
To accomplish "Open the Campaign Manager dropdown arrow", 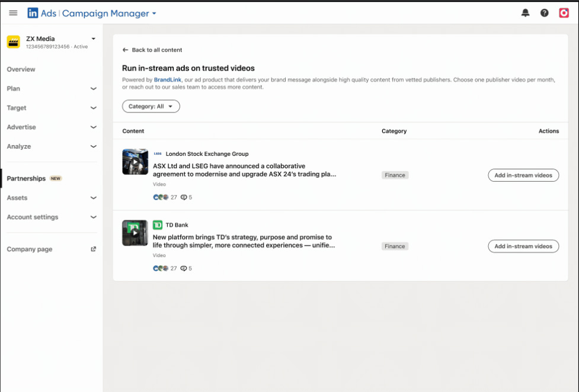I will 154,14.
